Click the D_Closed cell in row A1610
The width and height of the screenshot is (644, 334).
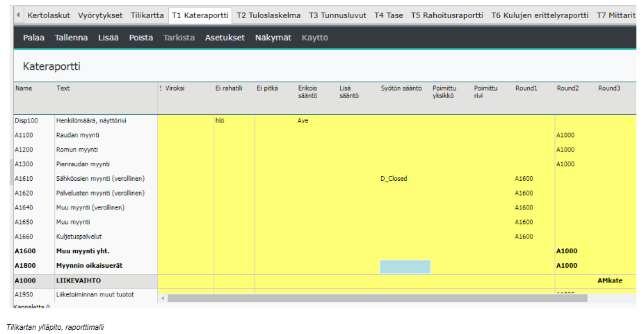pyautogui.click(x=394, y=179)
